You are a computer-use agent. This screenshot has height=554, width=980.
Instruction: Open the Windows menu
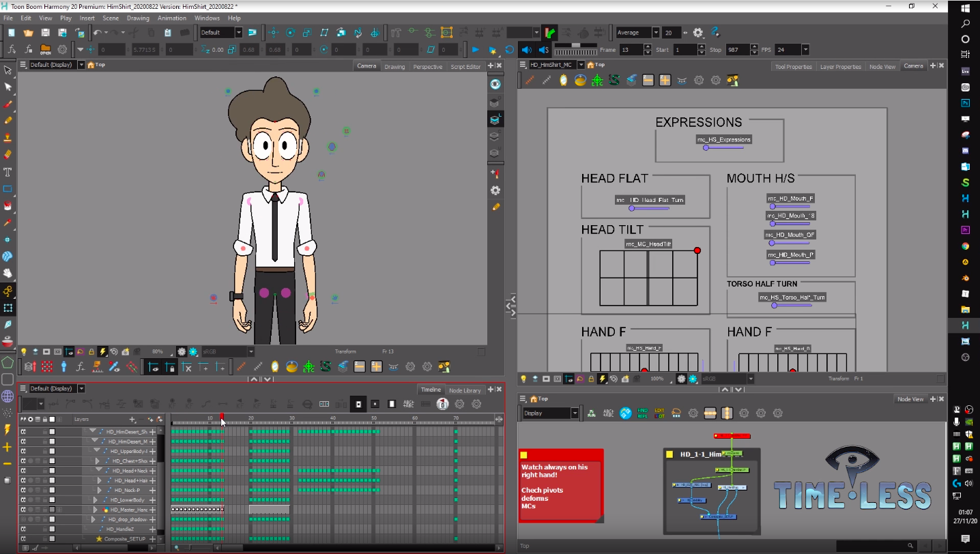[207, 18]
